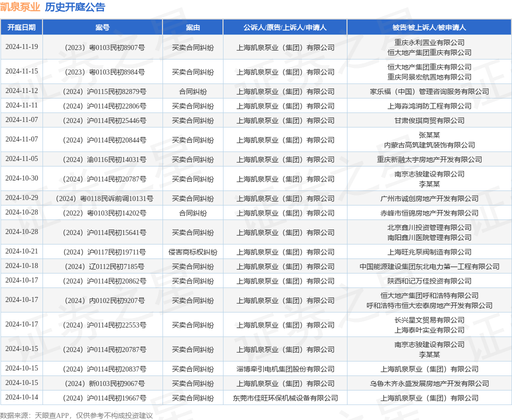This screenshot has width=512, height=420.
Task: Click defendant 家乐福（中国）管理咨询服务有限公司
Action: (429, 91)
